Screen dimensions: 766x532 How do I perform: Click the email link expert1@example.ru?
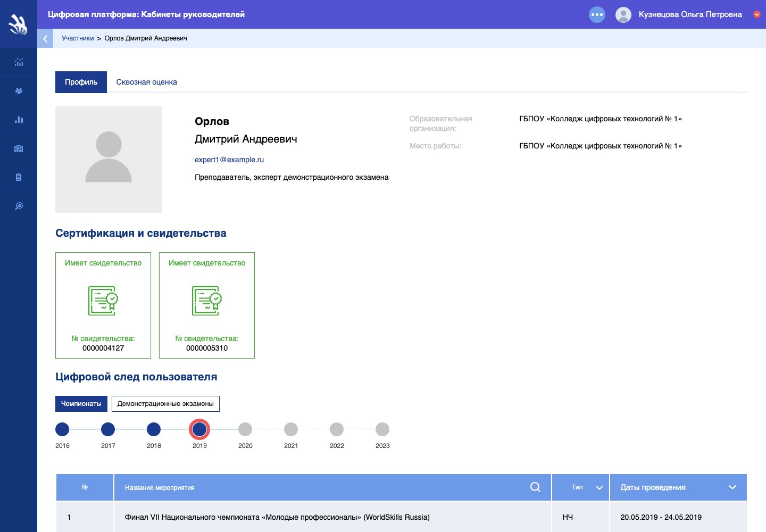coord(229,160)
